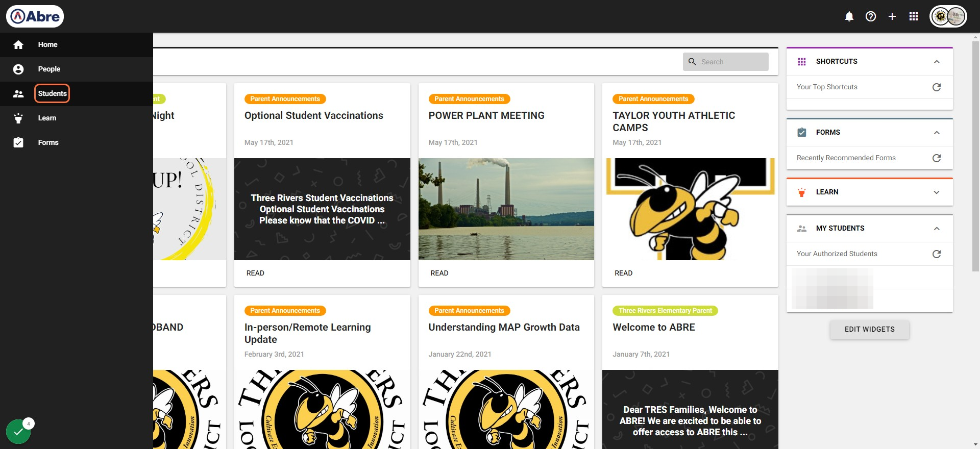Open Understanding MAP Growth Data title
The width and height of the screenshot is (980, 449).
tap(504, 328)
